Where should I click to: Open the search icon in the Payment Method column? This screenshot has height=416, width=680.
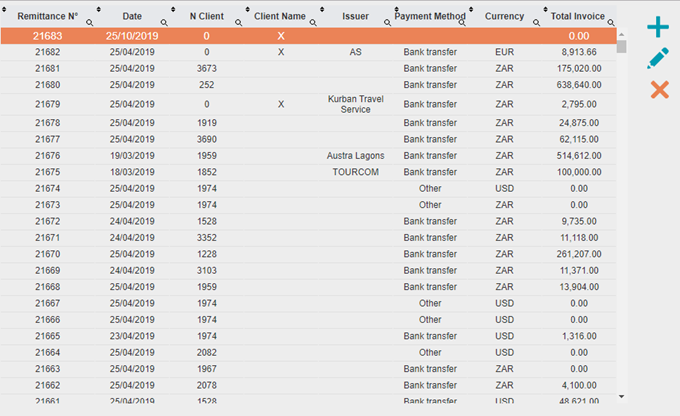click(462, 23)
